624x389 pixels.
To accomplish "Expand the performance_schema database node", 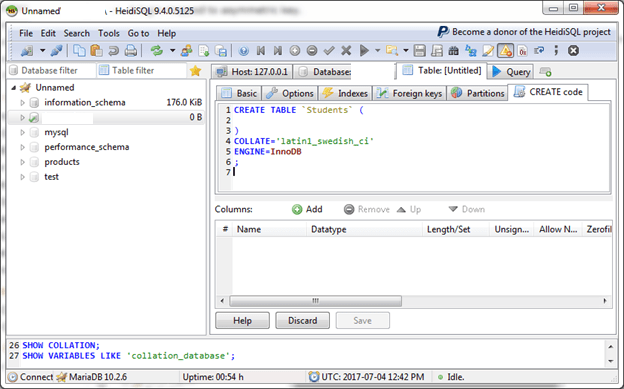I will 22,147.
